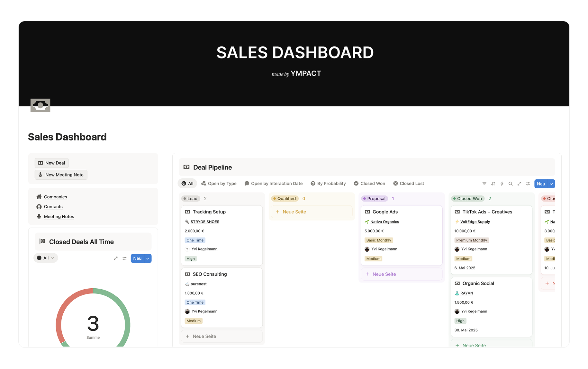Click the Contacts person icon
Viewport: 588px width, 369px height.
pos(39,207)
